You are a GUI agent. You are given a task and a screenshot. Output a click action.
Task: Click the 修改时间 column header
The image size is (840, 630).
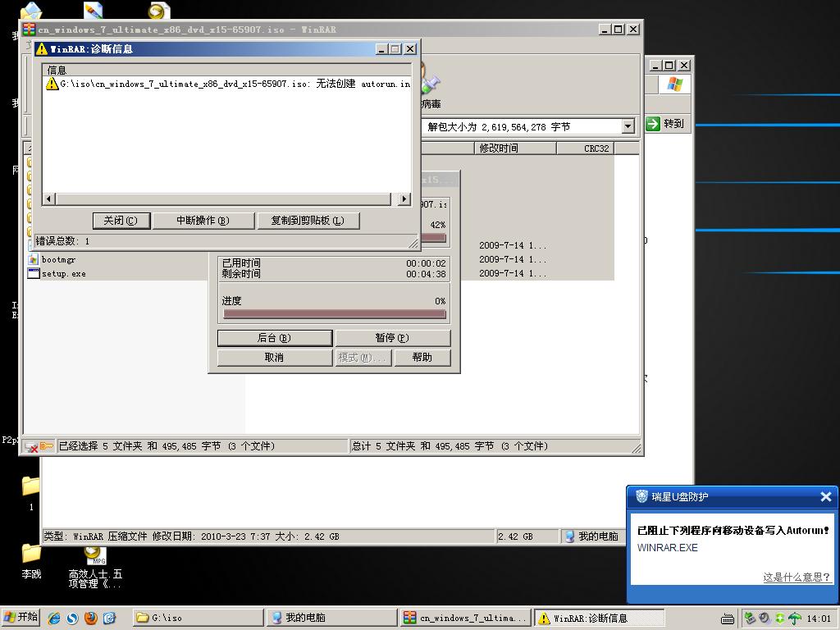pos(515,148)
